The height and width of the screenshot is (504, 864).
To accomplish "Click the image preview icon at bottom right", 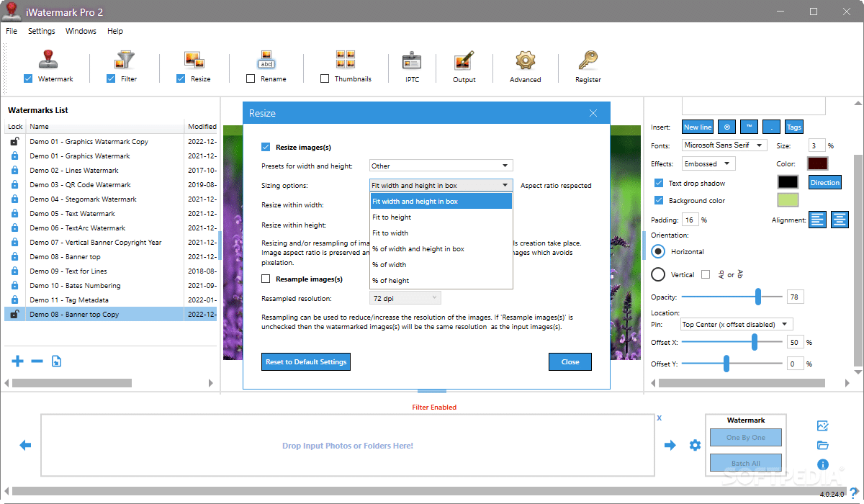I will tap(823, 426).
